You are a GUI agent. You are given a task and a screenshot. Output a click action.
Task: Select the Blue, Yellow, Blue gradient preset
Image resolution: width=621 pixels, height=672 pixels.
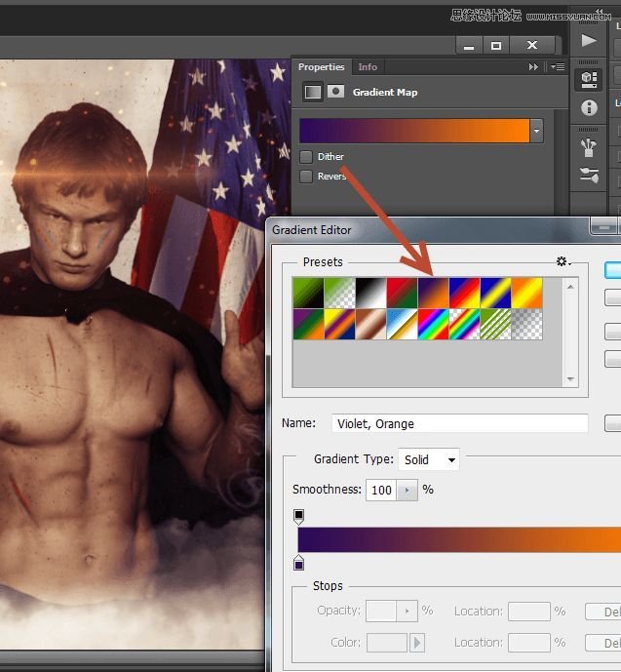[496, 294]
